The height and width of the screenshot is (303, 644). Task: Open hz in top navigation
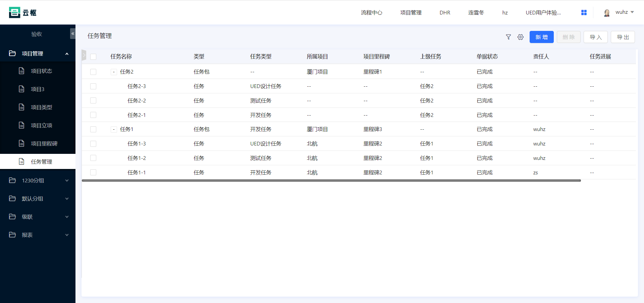505,12
